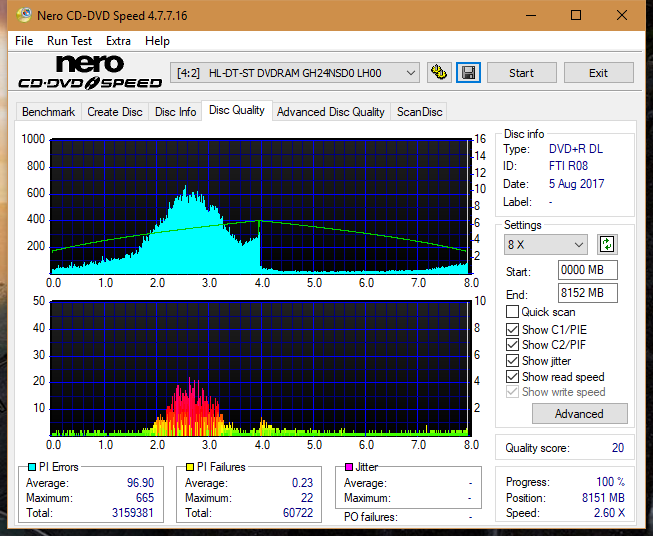Screen dimensions: 653x536
Task: Click the date 5 Aug 2017 text
Action: [576, 184]
